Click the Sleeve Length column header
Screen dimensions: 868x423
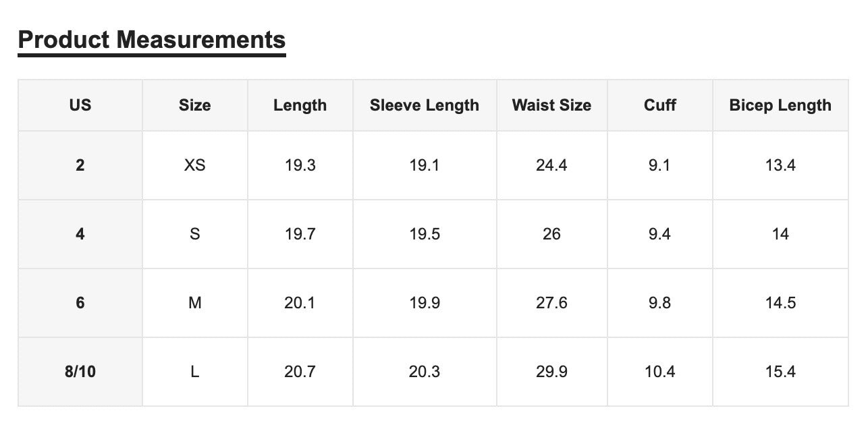coord(425,105)
